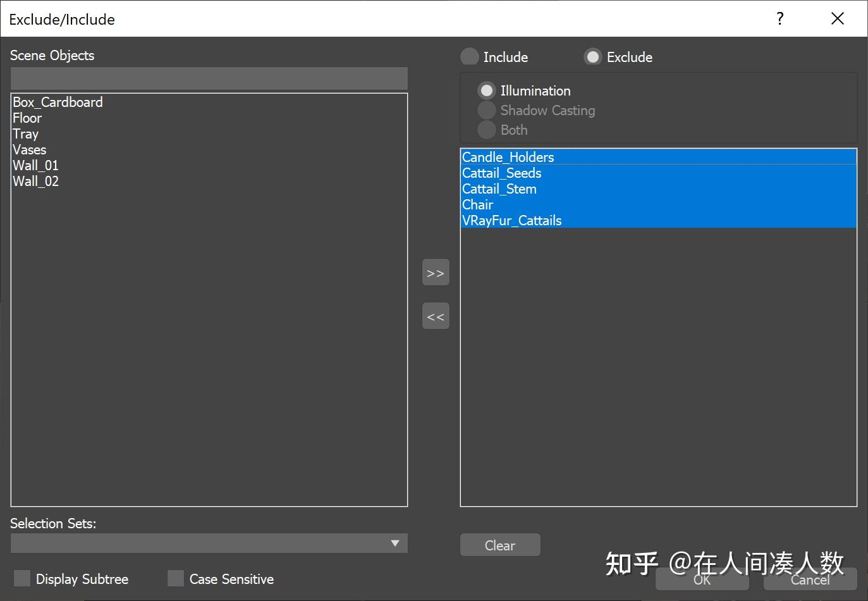
Task: Choose the Illumination option
Action: tap(486, 90)
